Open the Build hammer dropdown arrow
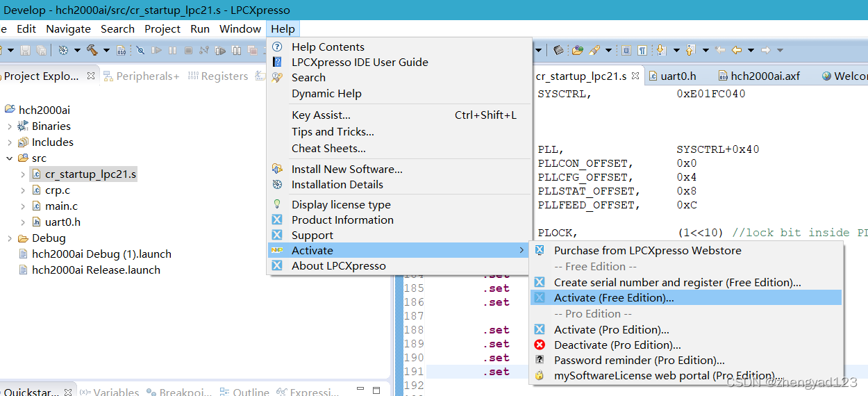Image resolution: width=868 pixels, height=396 pixels. (x=106, y=50)
